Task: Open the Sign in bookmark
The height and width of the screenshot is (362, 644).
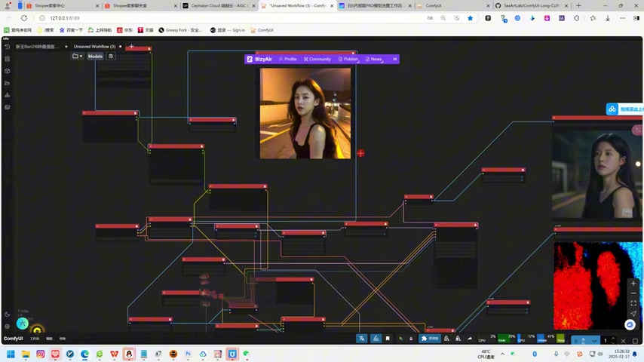Action: 228,30
